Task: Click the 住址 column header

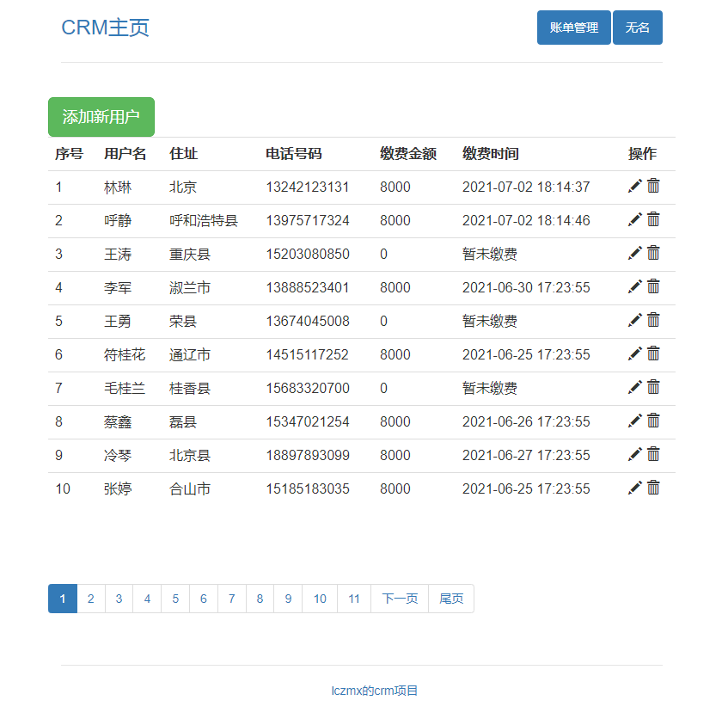Action: point(183,154)
